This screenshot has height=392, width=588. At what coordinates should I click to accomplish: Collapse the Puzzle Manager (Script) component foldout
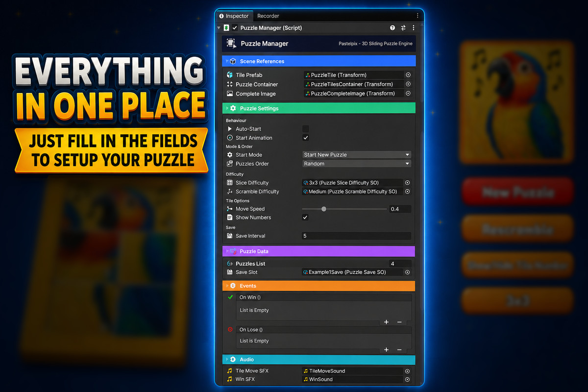pyautogui.click(x=219, y=28)
